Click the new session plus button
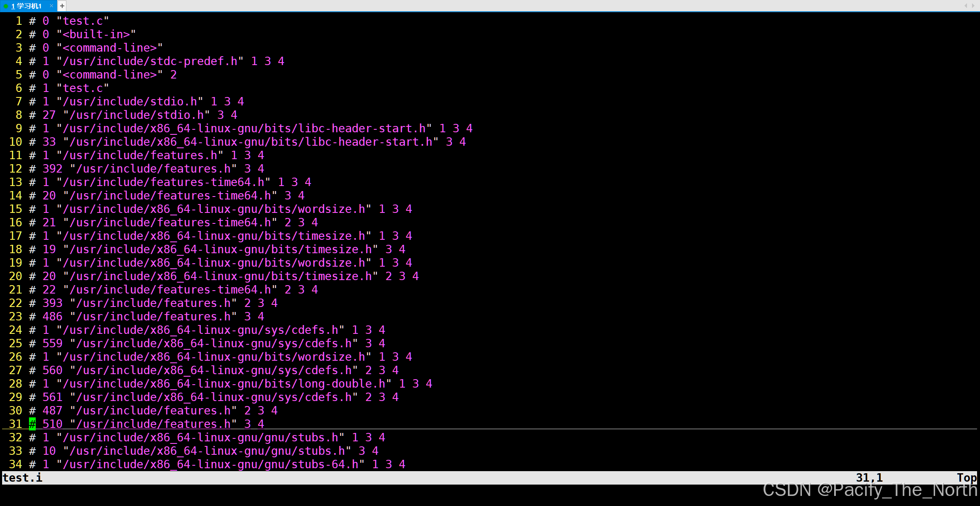Screen dimensions: 980x506 pos(62,6)
